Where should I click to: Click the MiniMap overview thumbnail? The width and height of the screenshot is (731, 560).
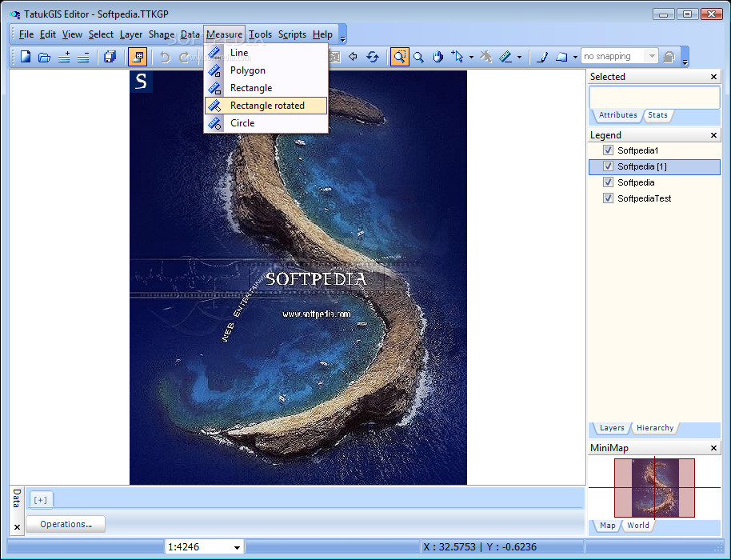pyautogui.click(x=654, y=488)
